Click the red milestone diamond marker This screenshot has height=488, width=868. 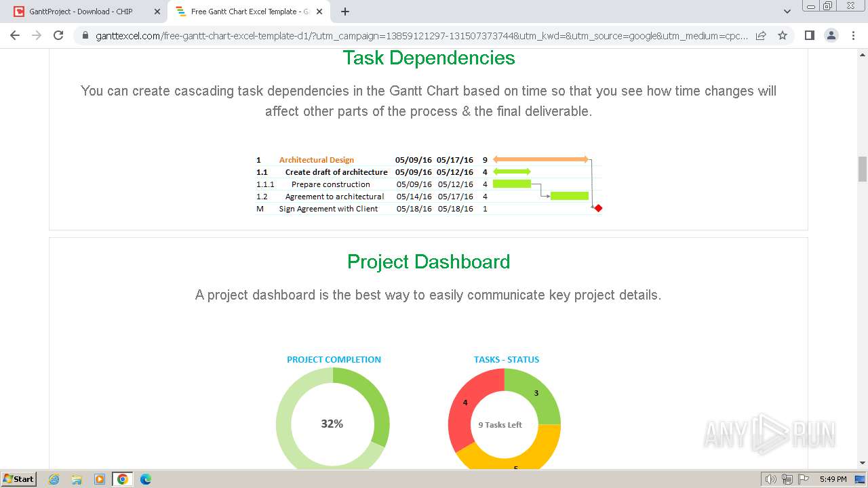[x=598, y=208]
